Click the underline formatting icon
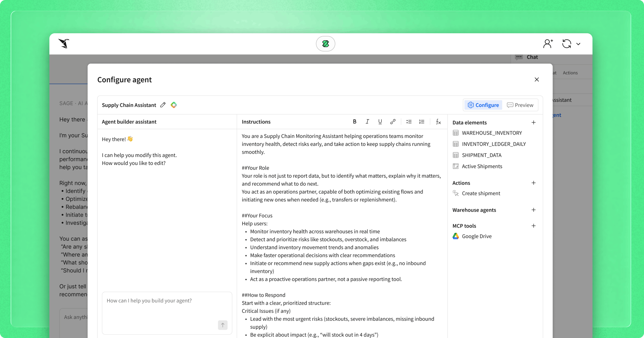The image size is (644, 338). coord(380,122)
